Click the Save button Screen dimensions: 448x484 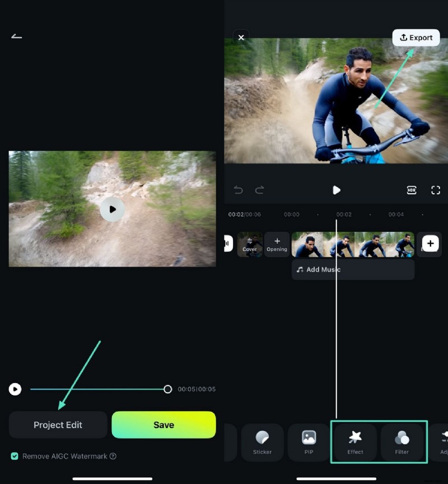pyautogui.click(x=164, y=425)
